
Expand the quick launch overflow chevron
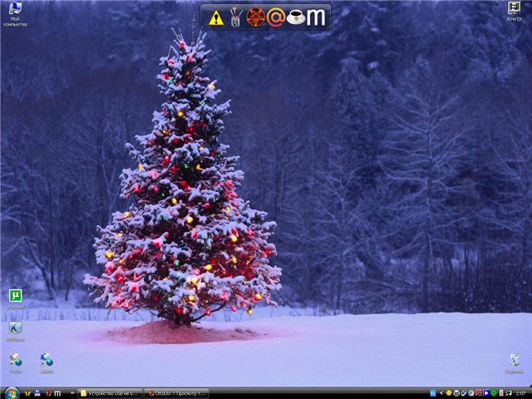[x=72, y=393]
